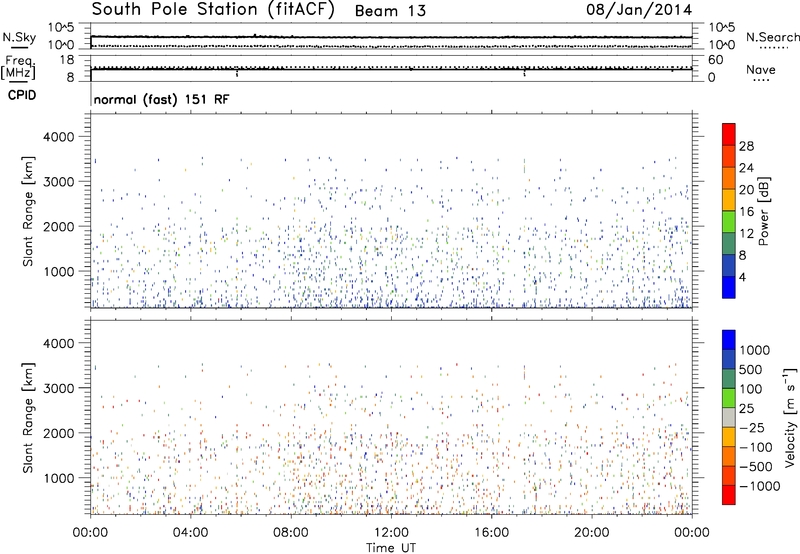
Task: Click the Power colorbar segment between 4 and 8 dB
Action: click(x=729, y=266)
